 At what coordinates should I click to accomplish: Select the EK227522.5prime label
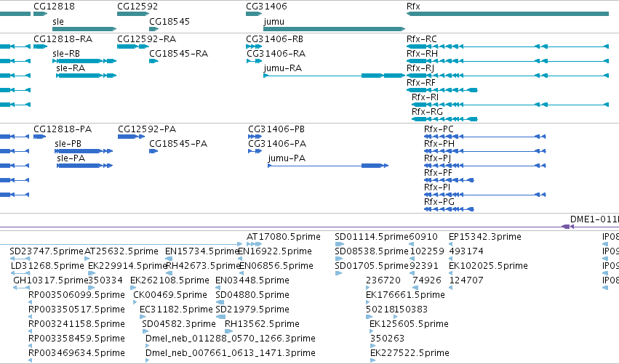click(x=410, y=353)
